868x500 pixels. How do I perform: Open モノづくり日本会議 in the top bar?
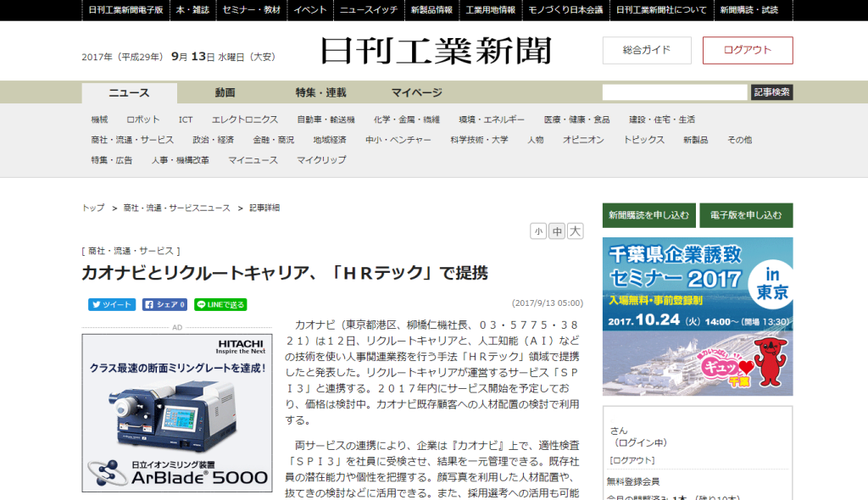(565, 10)
